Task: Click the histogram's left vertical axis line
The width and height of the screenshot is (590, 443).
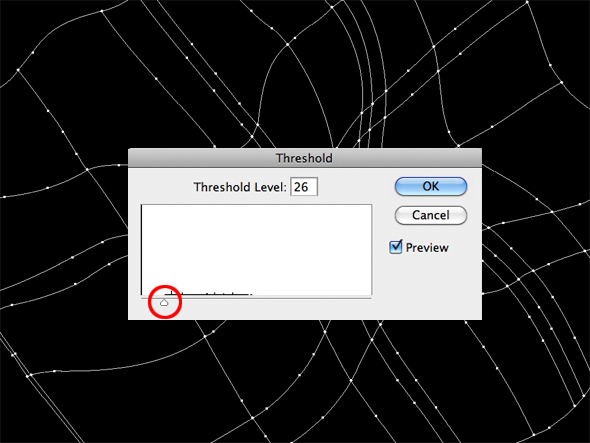Action: point(141,250)
